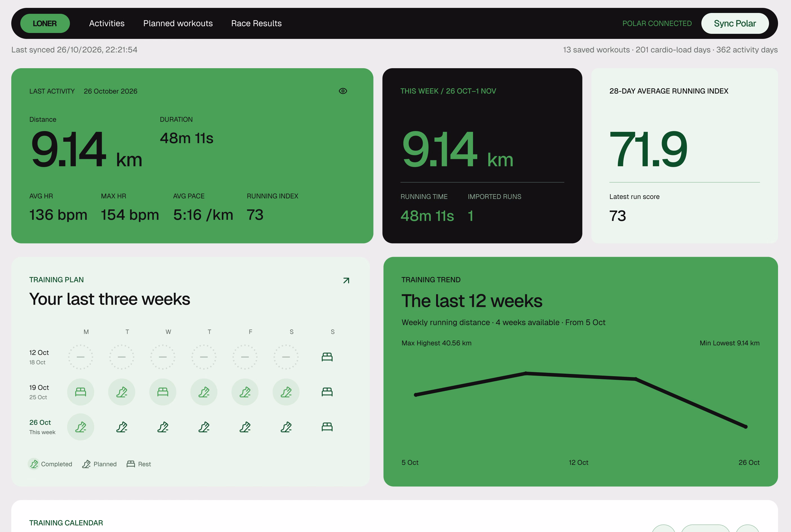Click the Completed legend item

coord(50,464)
